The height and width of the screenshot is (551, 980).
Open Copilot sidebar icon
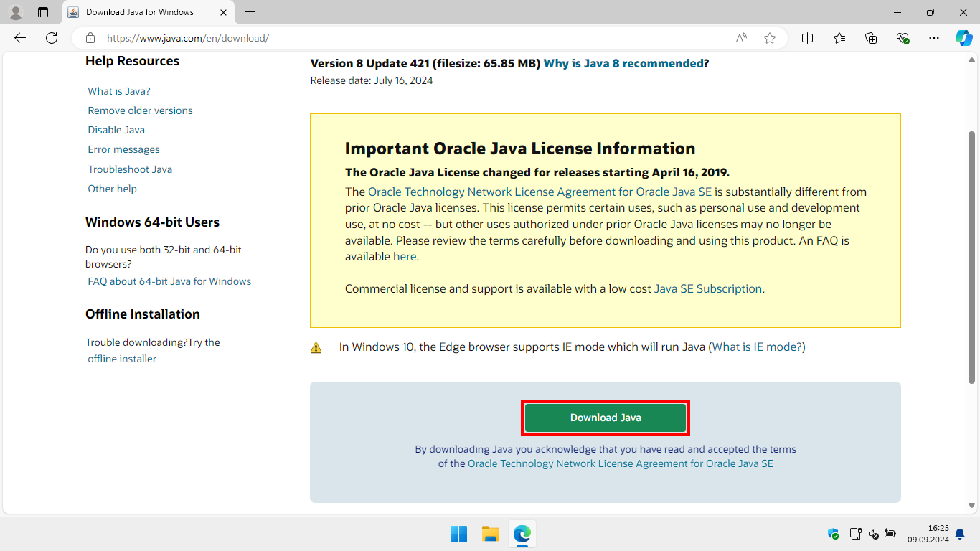(964, 38)
